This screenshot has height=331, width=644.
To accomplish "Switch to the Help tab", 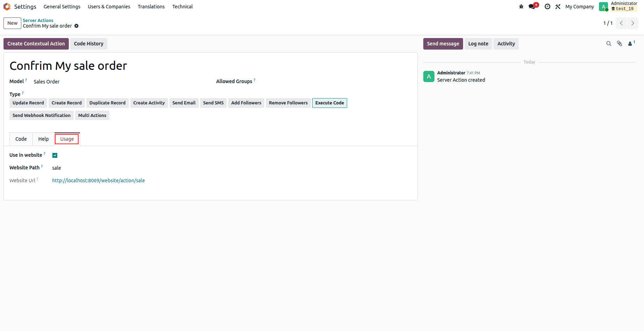I will [44, 139].
